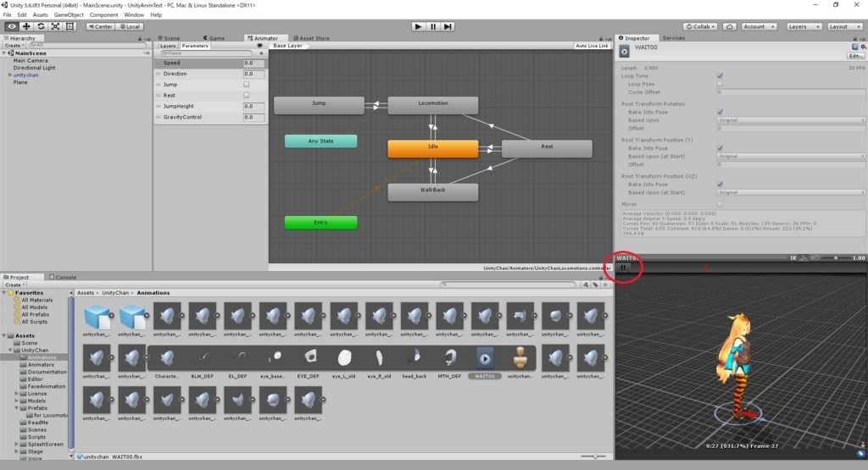Click the search-by-label icon in Project
Screen dimensions: 868x470
tap(596, 285)
